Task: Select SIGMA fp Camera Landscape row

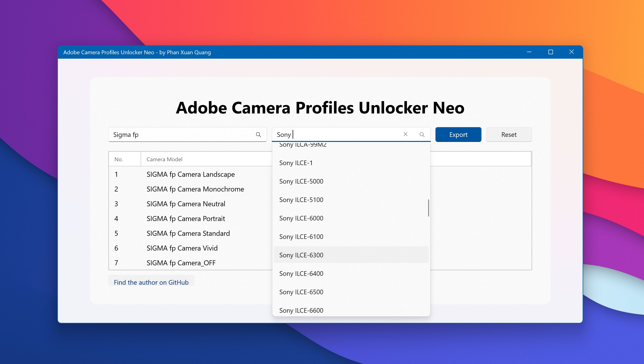Action: click(191, 174)
